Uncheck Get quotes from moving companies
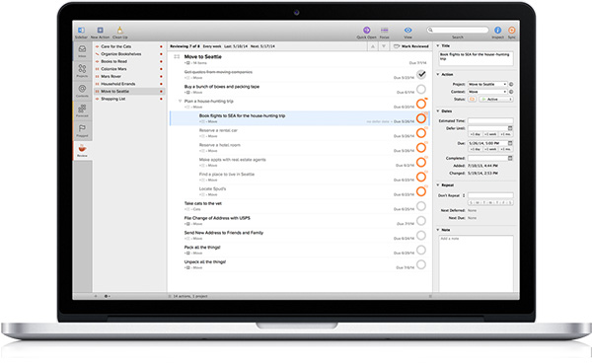The height and width of the screenshot is (364, 592). click(421, 74)
